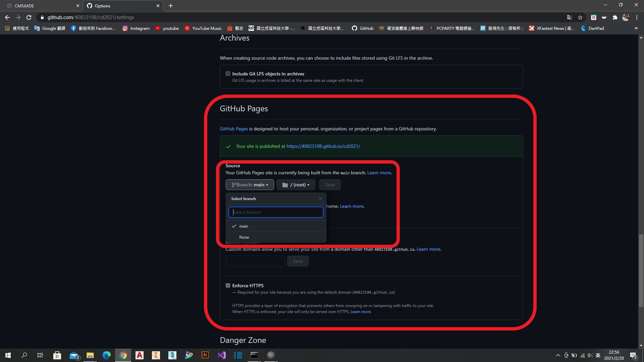Open Visual Studio from taskbar
This screenshot has height=362, width=644.
221,355
